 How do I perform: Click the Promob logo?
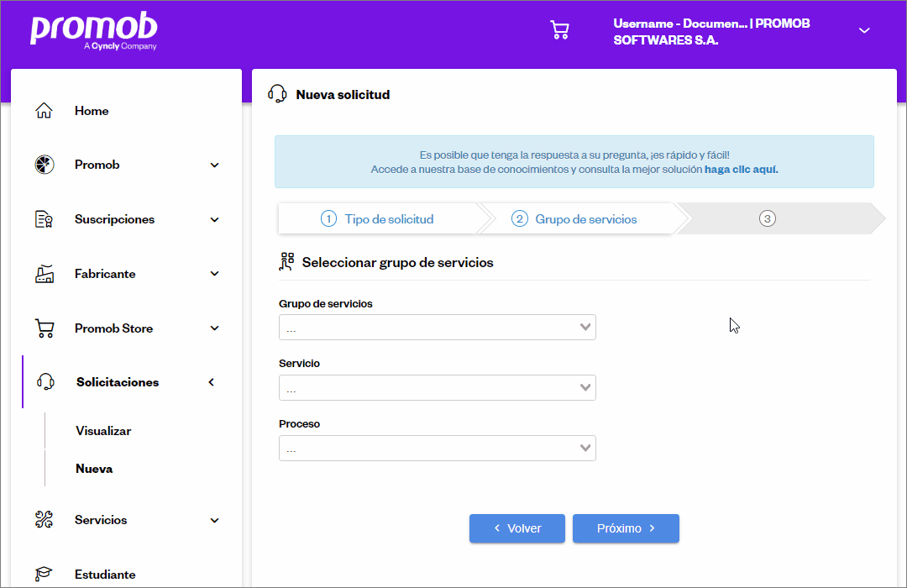[x=94, y=31]
